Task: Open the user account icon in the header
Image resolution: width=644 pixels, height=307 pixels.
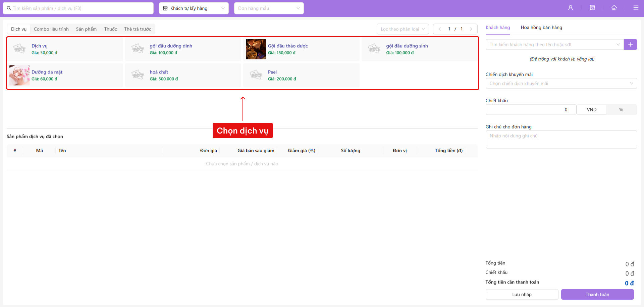Action: [570, 8]
